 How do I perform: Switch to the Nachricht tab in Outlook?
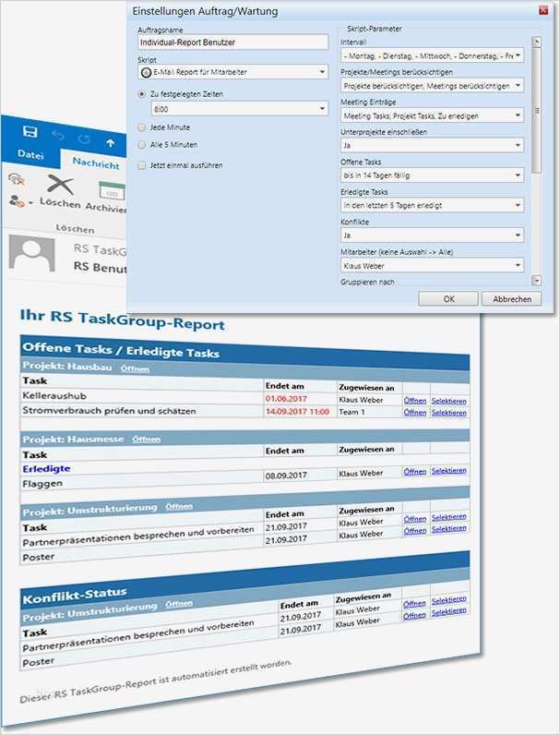tap(96, 163)
